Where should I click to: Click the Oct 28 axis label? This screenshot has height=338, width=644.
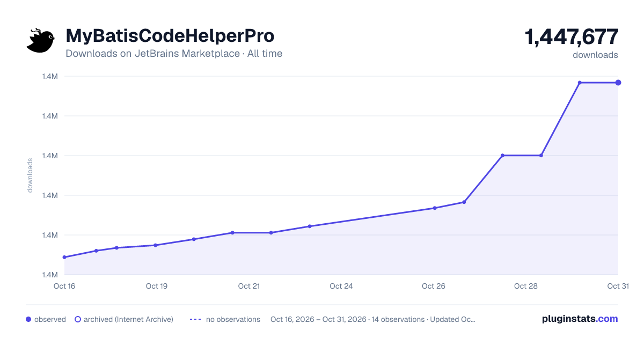[526, 286]
